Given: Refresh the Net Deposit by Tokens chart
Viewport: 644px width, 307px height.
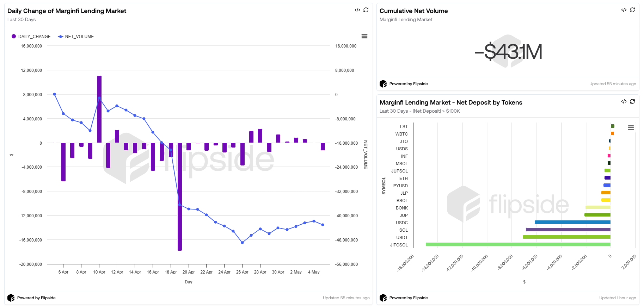Looking at the screenshot, I should (632, 101).
